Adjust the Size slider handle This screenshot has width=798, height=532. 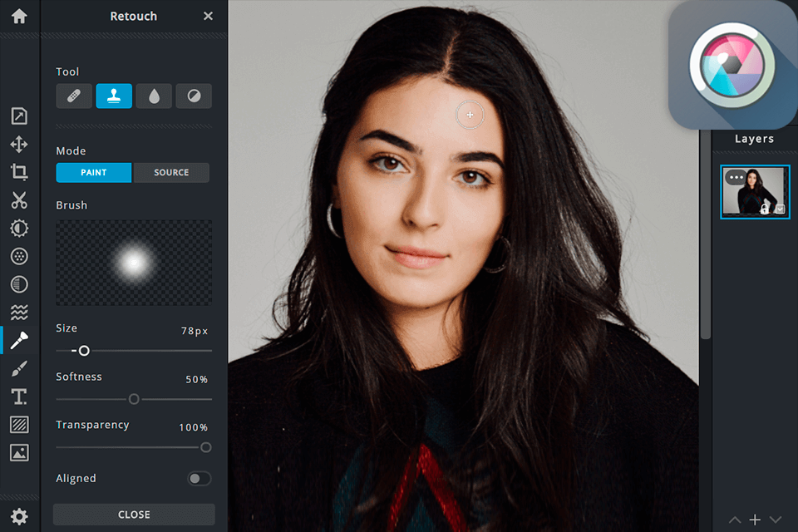[84, 351]
